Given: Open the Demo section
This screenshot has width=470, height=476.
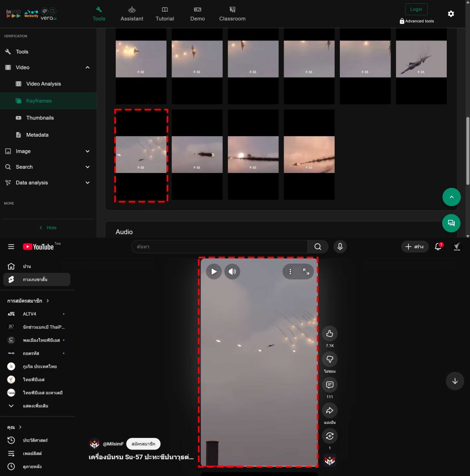Looking at the screenshot, I should point(197,14).
